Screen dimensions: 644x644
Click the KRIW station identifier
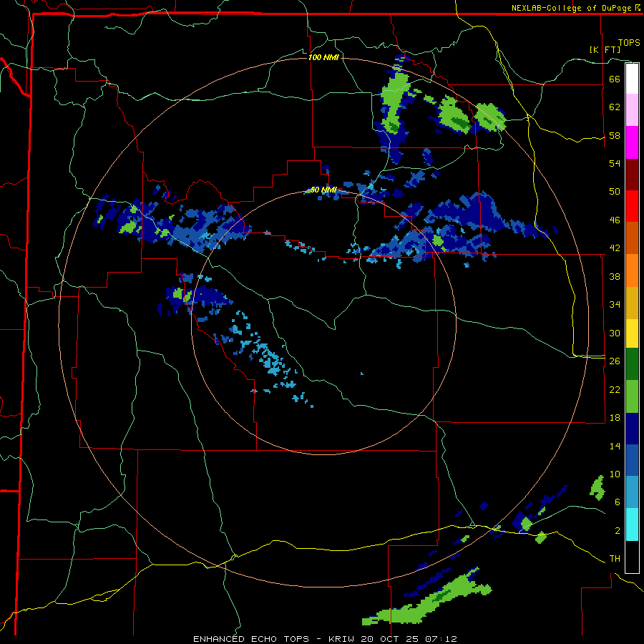[x=342, y=639]
